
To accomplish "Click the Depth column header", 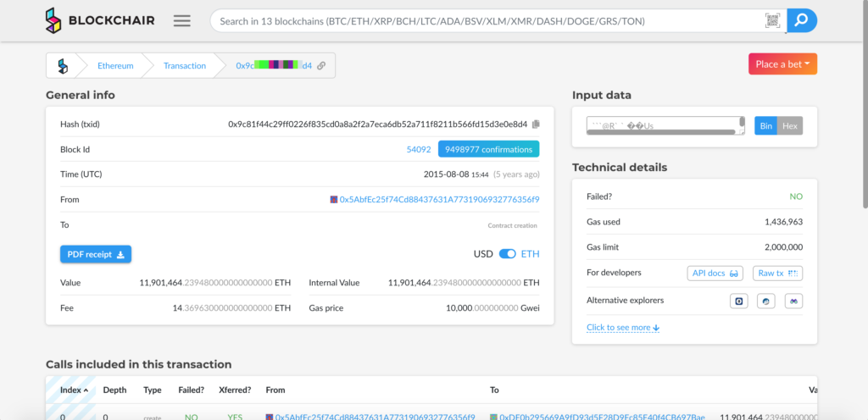I will 114,390.
